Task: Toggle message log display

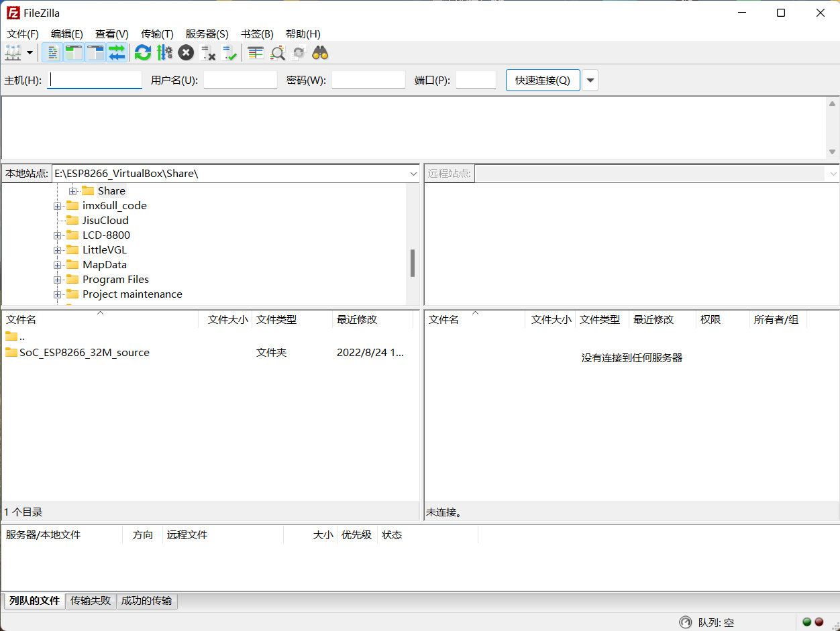Action: coord(53,52)
